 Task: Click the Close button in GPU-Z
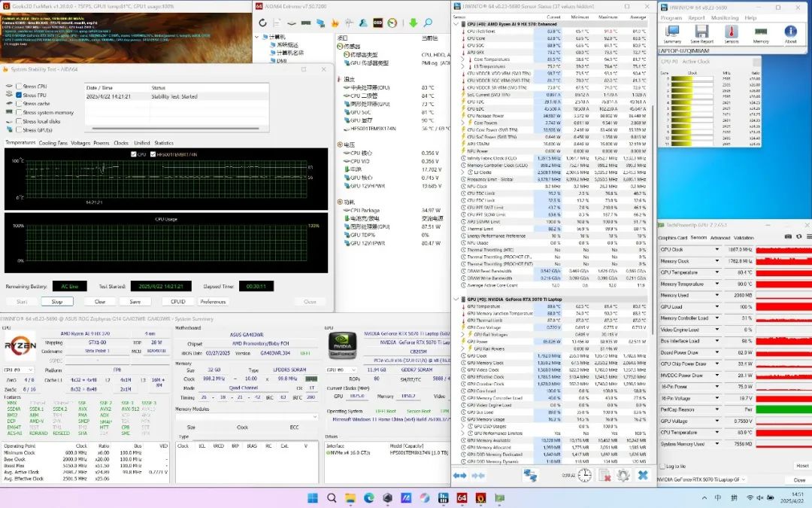[x=799, y=480]
